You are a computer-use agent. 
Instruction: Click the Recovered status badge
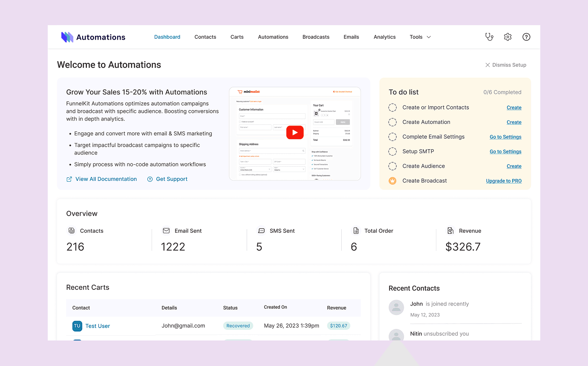(238, 326)
